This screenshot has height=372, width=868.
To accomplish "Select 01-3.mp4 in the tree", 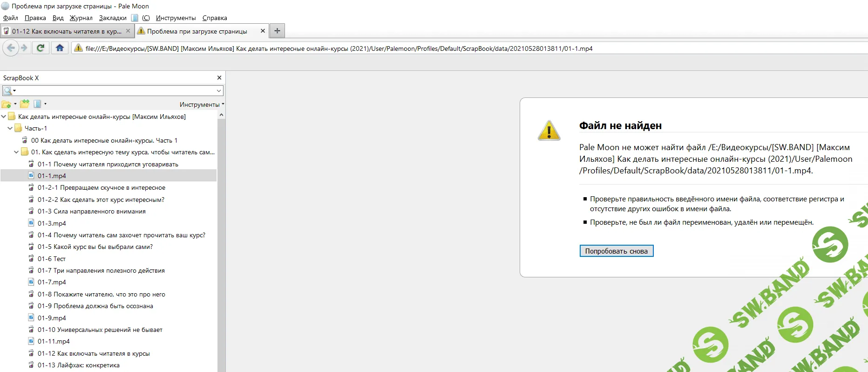I will (x=52, y=223).
